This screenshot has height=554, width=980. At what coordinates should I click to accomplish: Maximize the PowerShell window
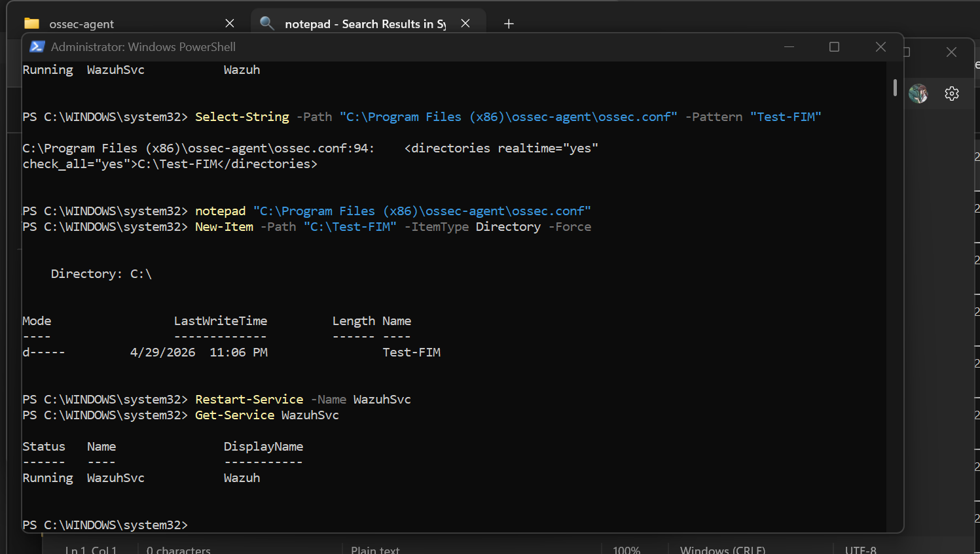point(834,47)
